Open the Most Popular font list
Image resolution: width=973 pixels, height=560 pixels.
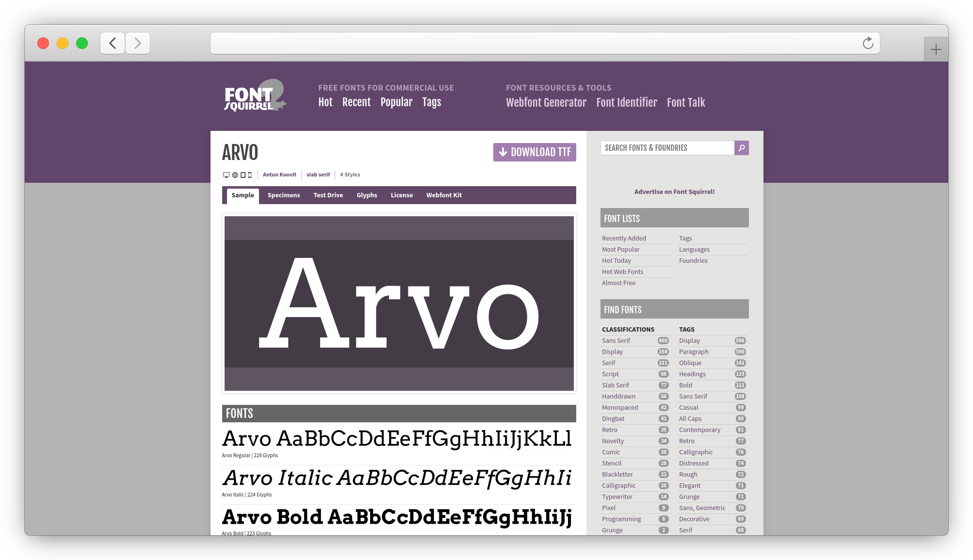[x=620, y=250]
